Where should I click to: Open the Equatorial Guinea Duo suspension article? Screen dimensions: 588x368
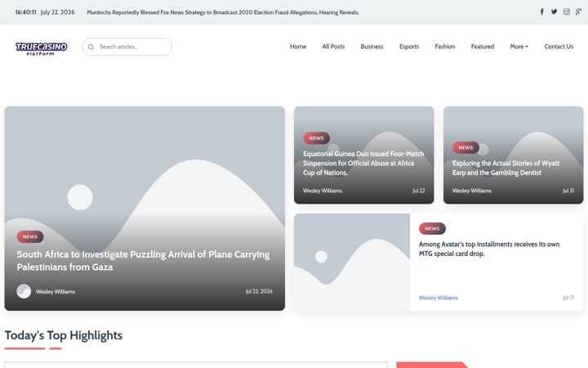(363, 164)
